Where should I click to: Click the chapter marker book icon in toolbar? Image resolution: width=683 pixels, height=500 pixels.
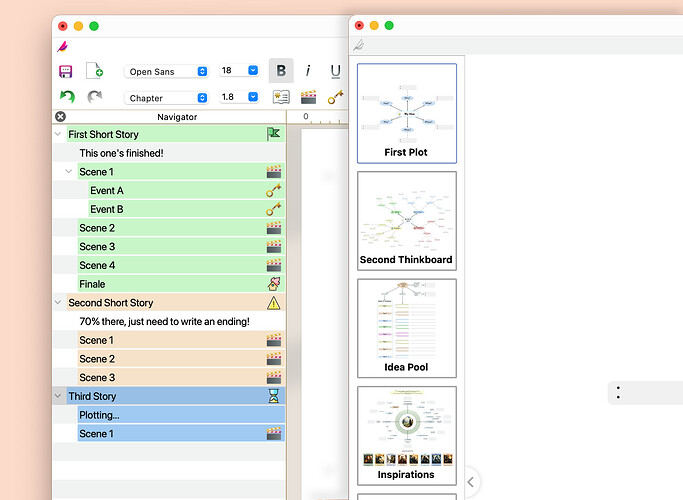[x=281, y=97]
